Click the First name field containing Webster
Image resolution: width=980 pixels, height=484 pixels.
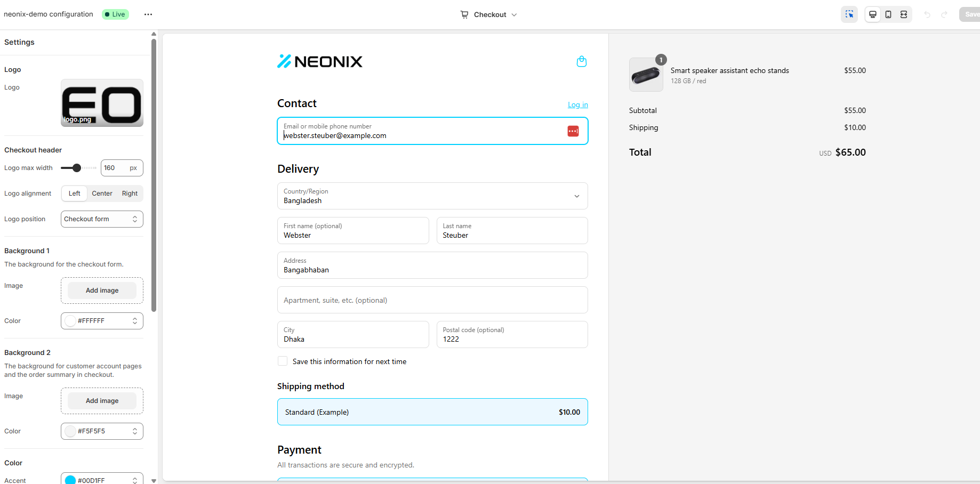pyautogui.click(x=353, y=231)
